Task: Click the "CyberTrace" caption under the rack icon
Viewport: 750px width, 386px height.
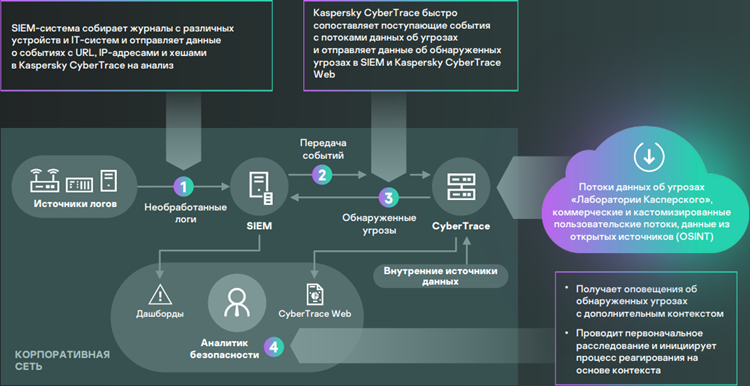Action: coord(461,227)
